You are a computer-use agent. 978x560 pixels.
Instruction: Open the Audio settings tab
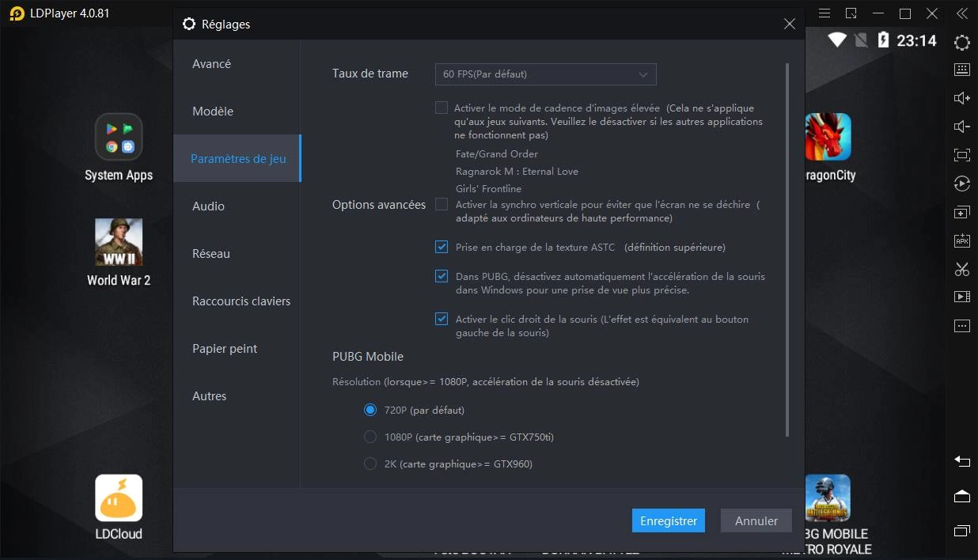click(237, 206)
